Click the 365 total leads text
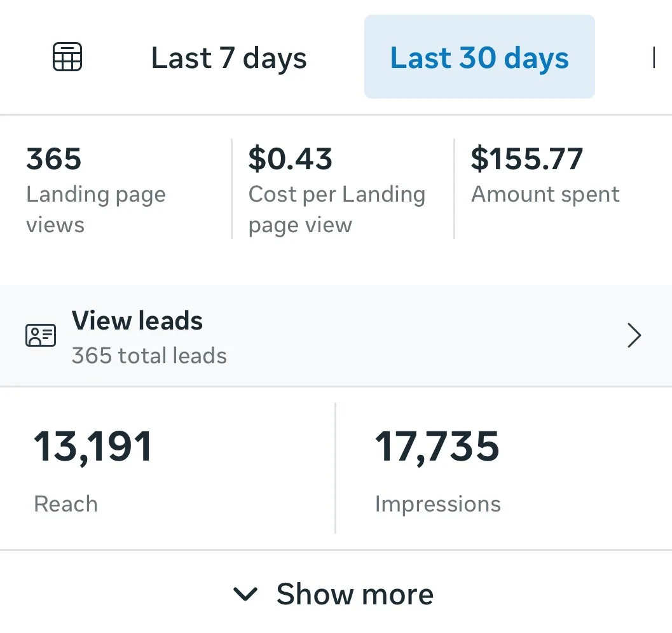This screenshot has width=672, height=633. [x=149, y=356]
